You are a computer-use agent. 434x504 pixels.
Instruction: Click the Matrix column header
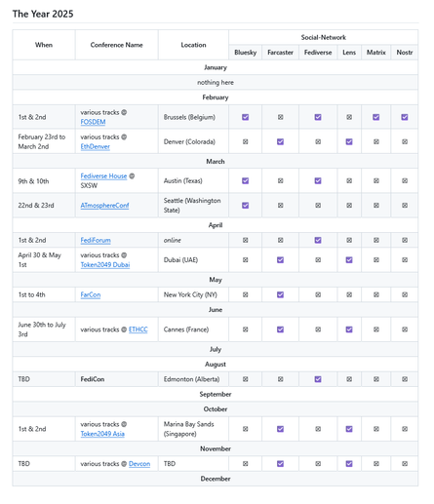tap(376, 53)
